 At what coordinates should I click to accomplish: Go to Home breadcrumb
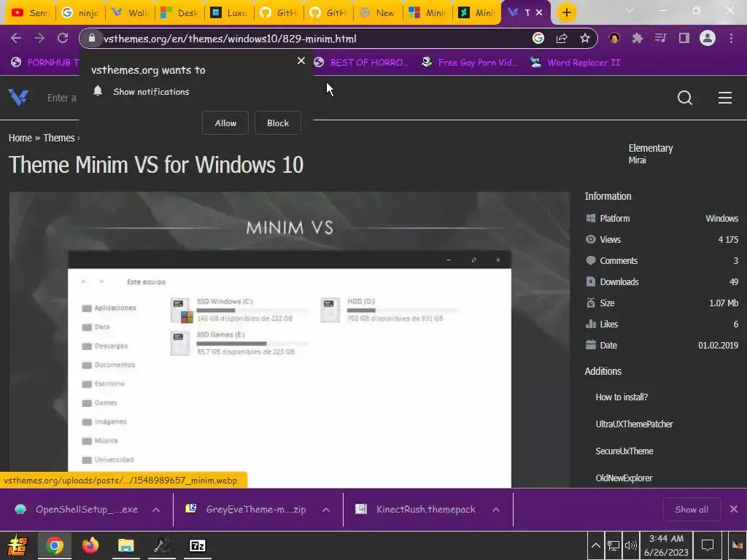point(20,138)
